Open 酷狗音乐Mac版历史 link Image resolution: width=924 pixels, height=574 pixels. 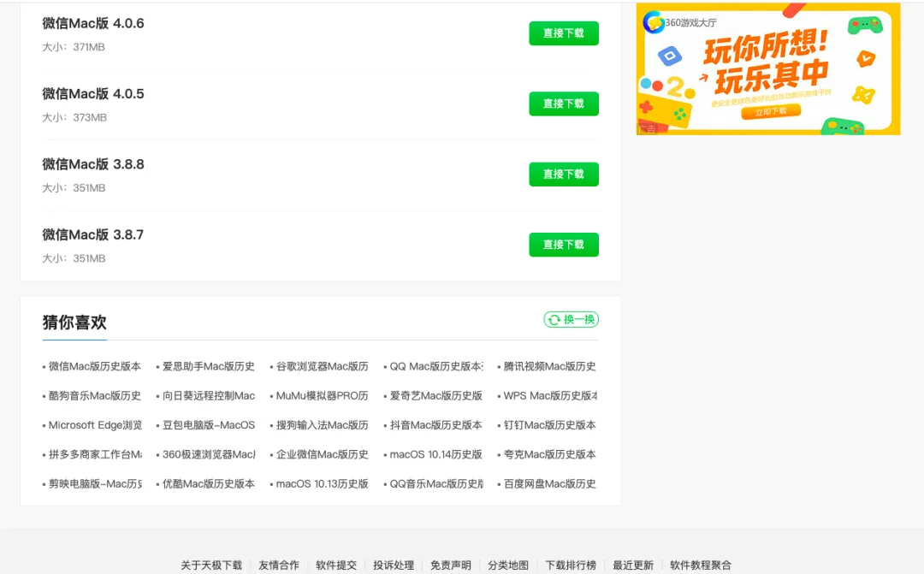click(94, 396)
